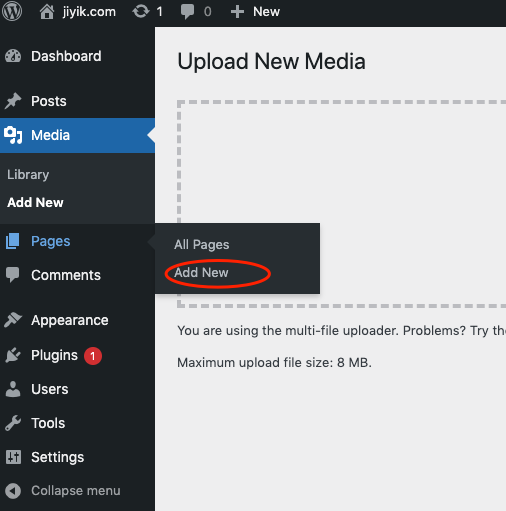Click the media upload drop zone
Screen dimensions: 506x511
(341, 204)
